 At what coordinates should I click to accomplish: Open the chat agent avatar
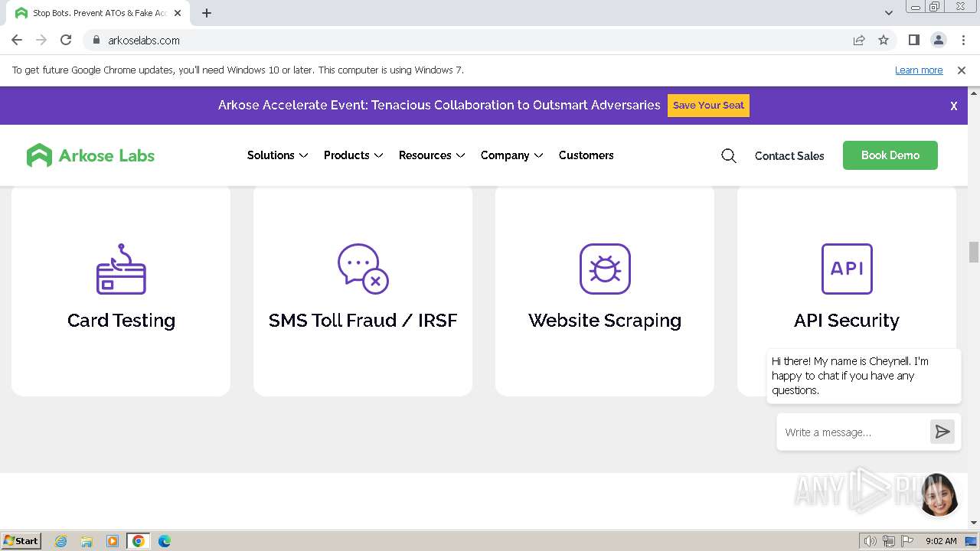click(939, 494)
